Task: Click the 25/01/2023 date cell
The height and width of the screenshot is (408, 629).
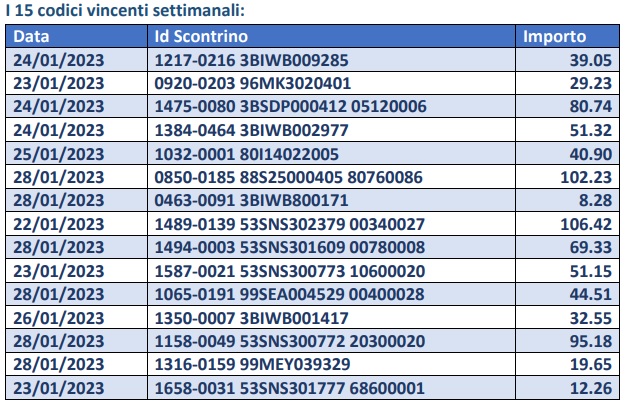Action: pos(77,154)
